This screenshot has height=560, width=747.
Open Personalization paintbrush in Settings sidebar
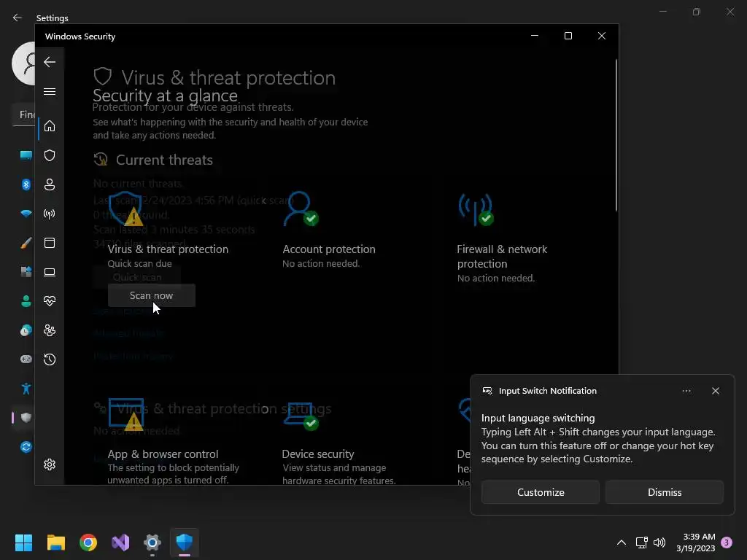click(x=26, y=243)
